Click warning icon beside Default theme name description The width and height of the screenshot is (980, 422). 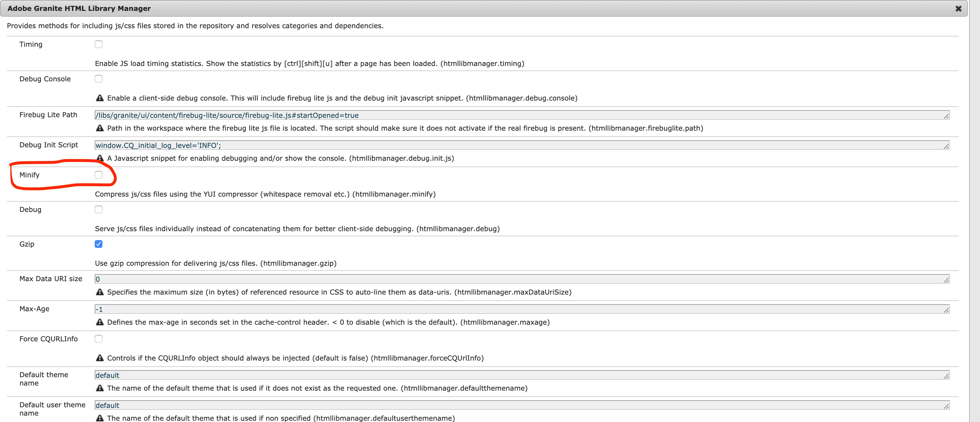tap(100, 388)
